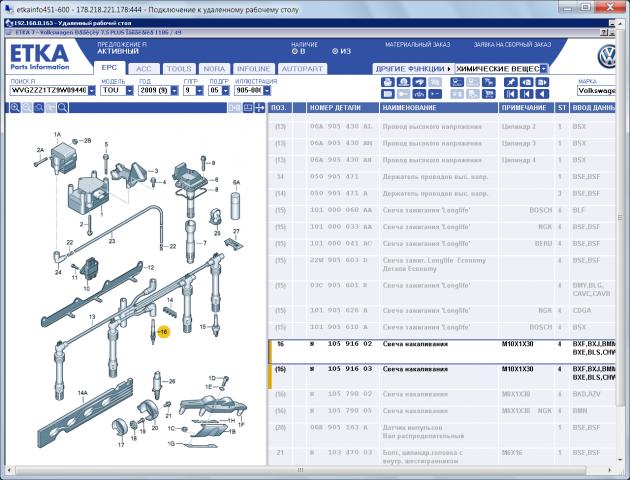The image size is (630, 480).
Task: Click the ST column header
Action: click(562, 108)
